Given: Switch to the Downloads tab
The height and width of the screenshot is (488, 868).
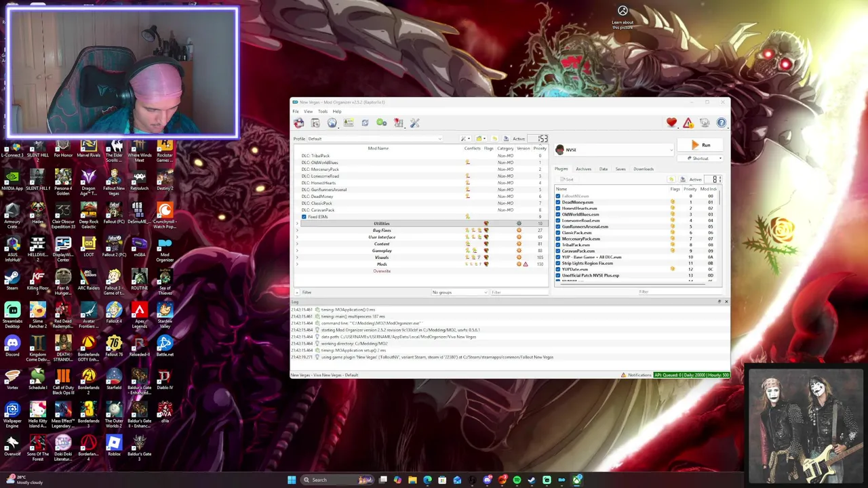Looking at the screenshot, I should (x=644, y=169).
